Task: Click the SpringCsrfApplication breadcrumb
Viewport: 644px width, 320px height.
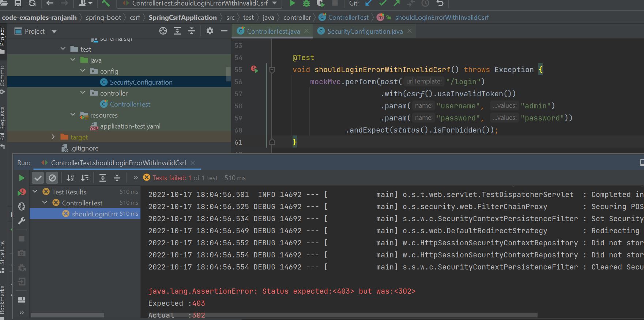Action: tap(182, 17)
